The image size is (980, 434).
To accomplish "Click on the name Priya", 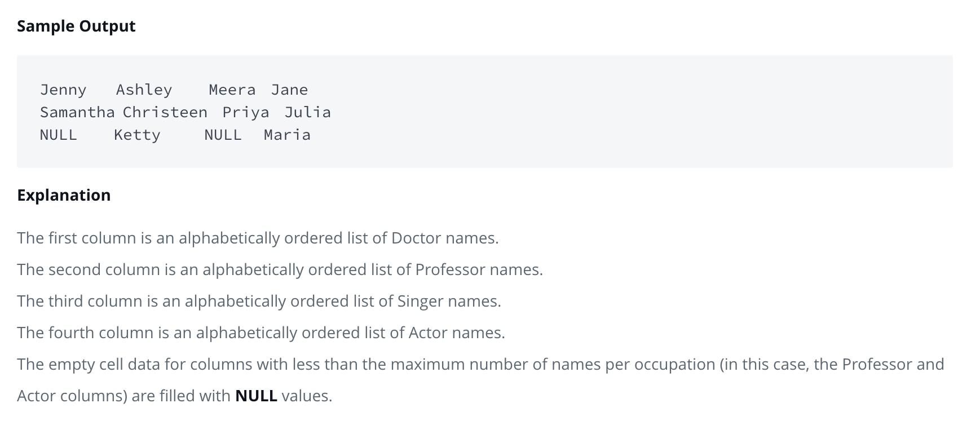I will point(245,112).
